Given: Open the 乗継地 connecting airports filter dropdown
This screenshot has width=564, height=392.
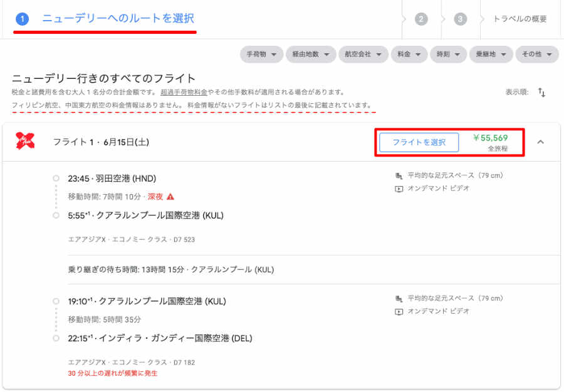Looking at the screenshot, I should 491,54.
